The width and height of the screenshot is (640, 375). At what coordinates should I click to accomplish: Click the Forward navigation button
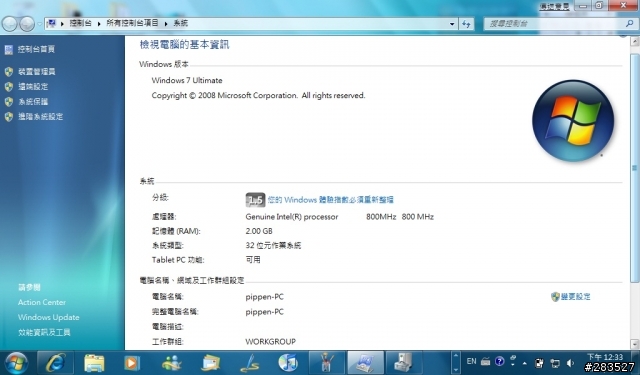point(27,24)
